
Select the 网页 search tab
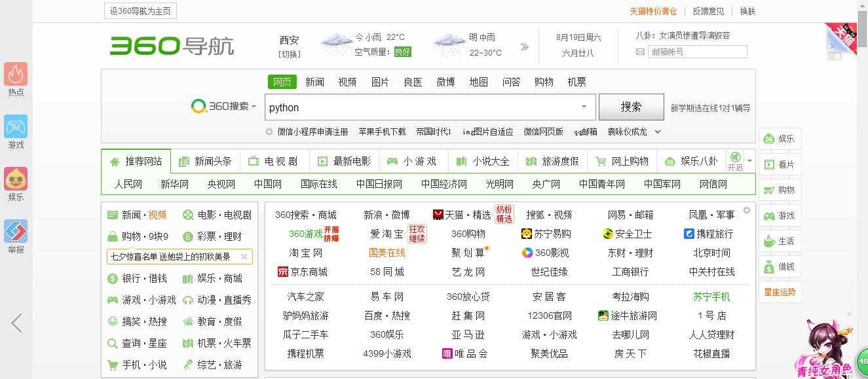coord(282,82)
